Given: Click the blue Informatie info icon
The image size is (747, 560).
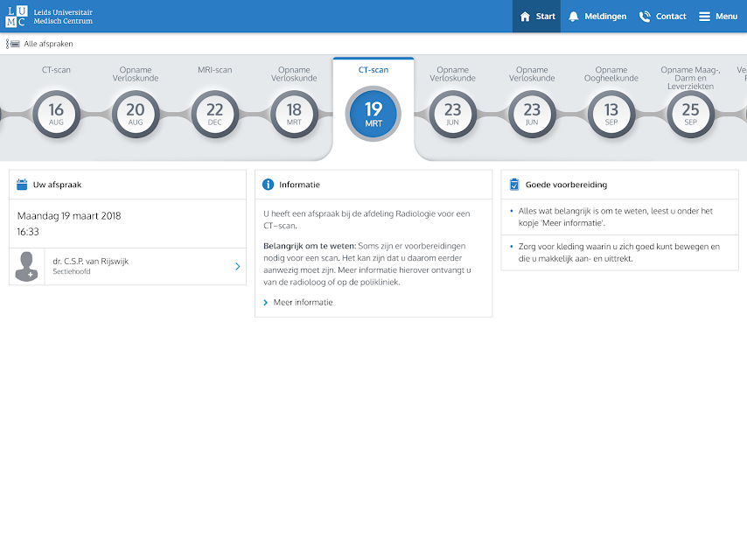Looking at the screenshot, I should pos(269,185).
